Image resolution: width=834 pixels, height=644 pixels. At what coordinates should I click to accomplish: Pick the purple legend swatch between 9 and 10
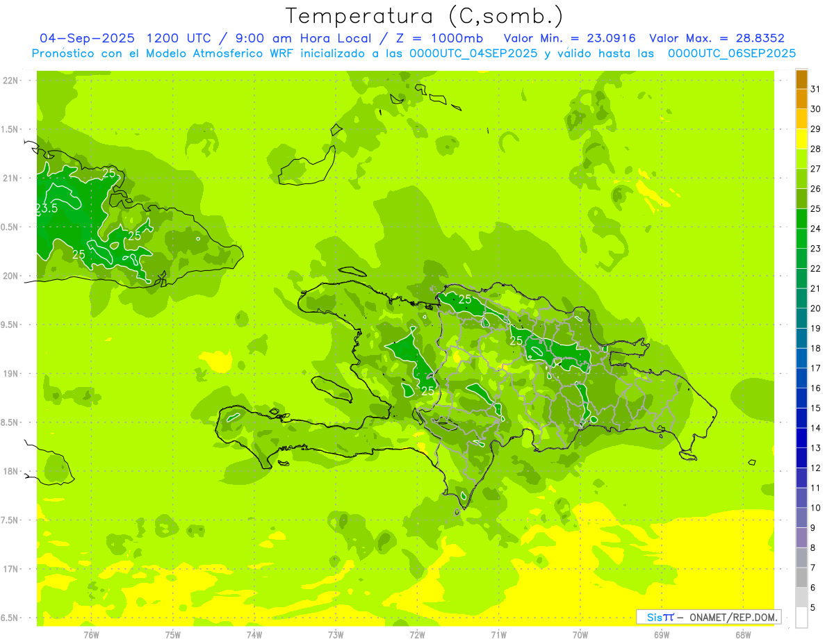tap(801, 518)
